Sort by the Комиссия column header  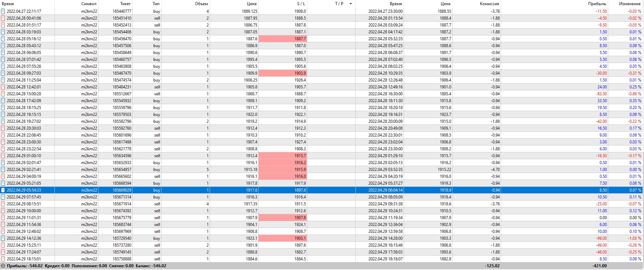coord(489,4)
